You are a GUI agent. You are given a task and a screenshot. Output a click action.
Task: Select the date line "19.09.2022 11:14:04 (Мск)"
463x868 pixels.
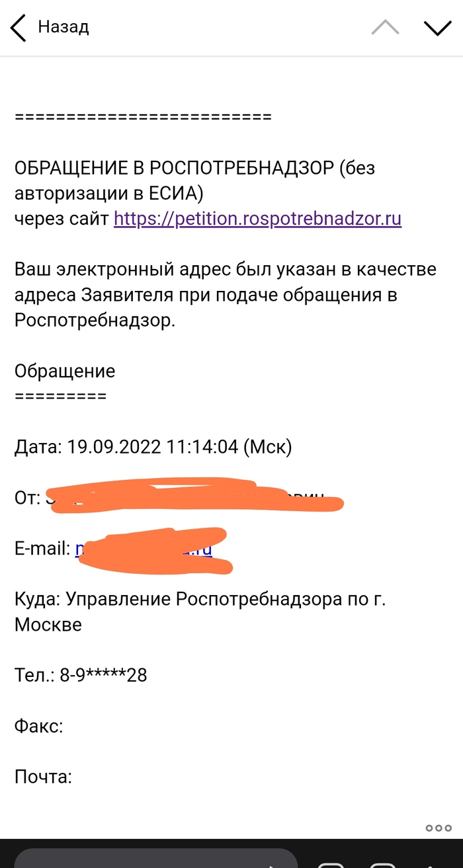(x=179, y=448)
